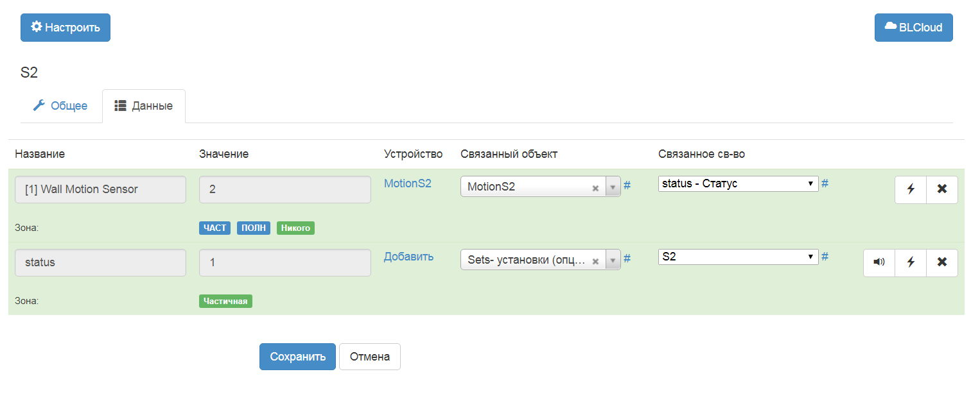Open the BLCloud button
Viewport: 980px width, 408px height.
coord(913,28)
